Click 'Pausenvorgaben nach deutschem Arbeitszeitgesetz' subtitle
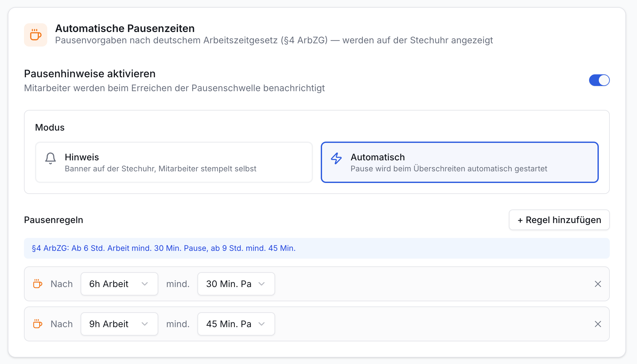 (x=274, y=40)
